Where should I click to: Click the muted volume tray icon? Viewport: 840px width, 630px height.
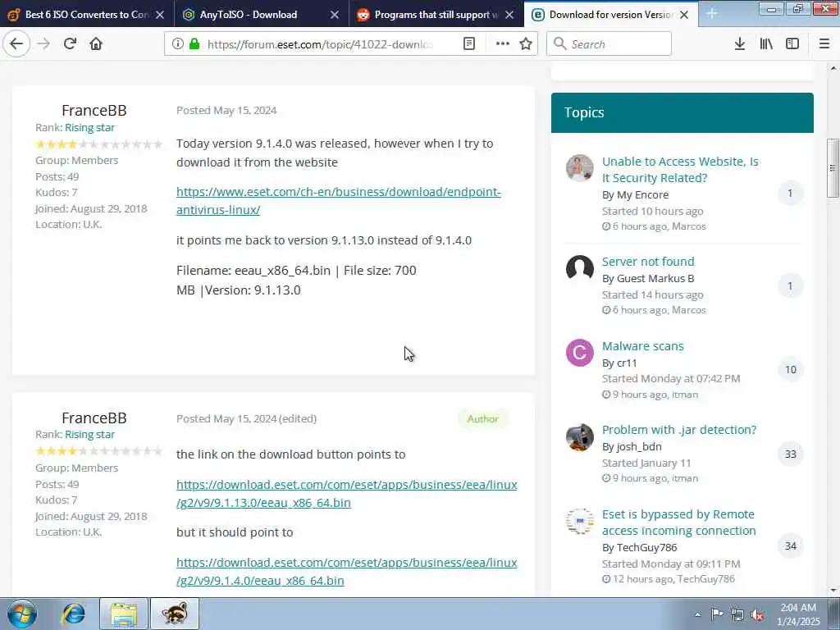757,614
